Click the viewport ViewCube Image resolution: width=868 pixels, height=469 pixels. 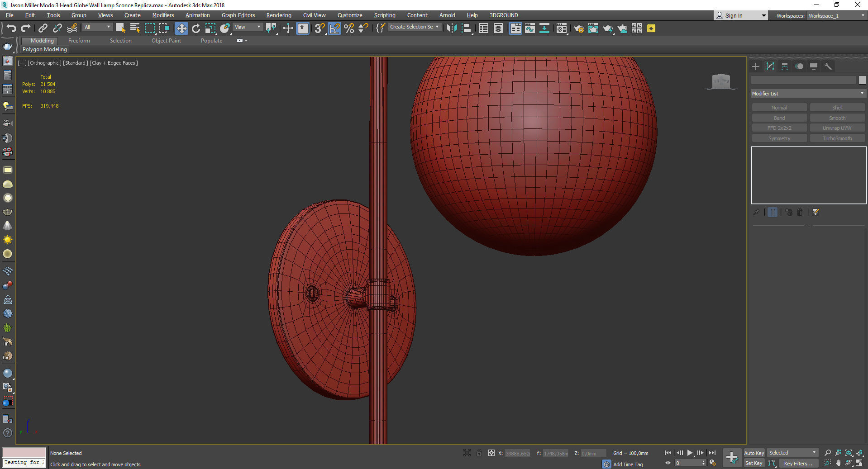click(x=721, y=81)
